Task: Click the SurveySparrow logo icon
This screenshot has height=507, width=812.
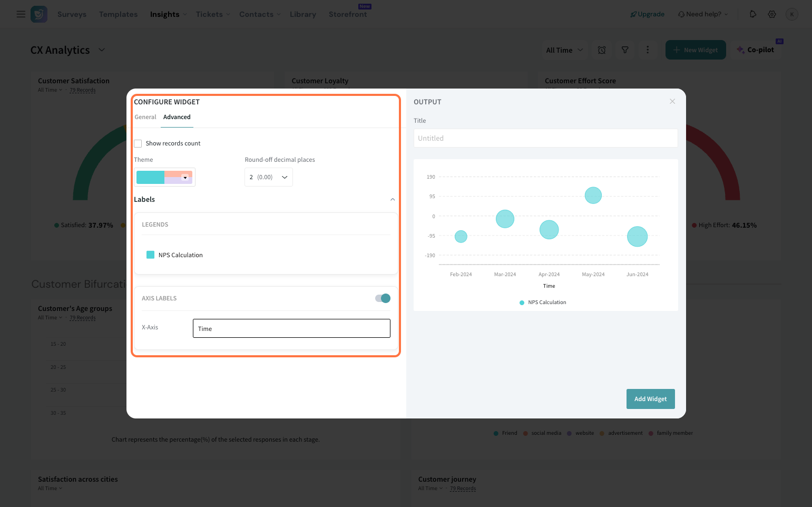Action: click(39, 14)
